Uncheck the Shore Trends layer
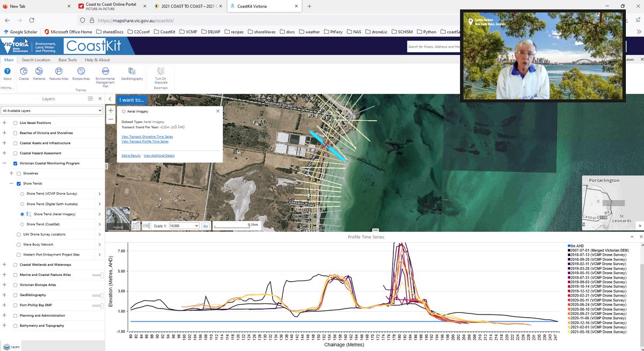Viewport: 644px width, 351px height. [19, 184]
